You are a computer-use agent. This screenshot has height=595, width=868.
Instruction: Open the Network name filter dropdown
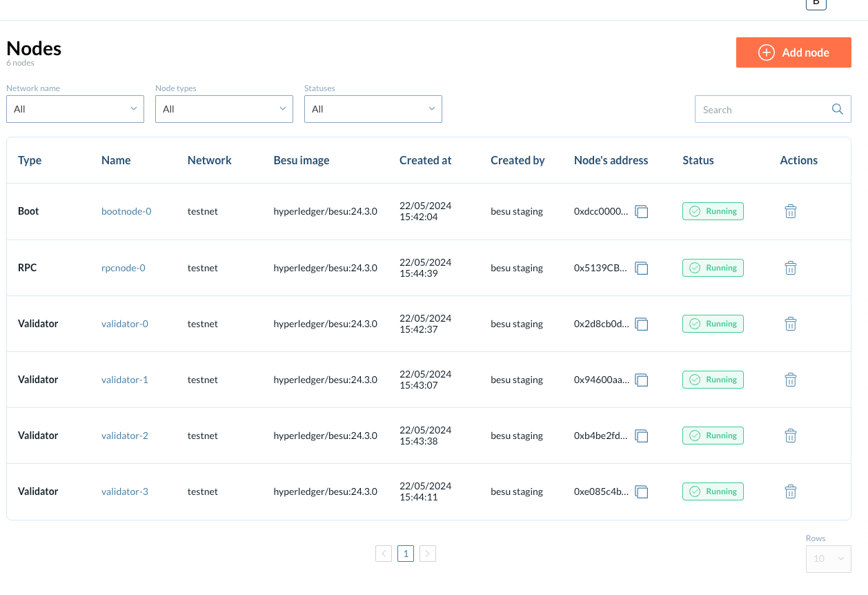point(75,109)
